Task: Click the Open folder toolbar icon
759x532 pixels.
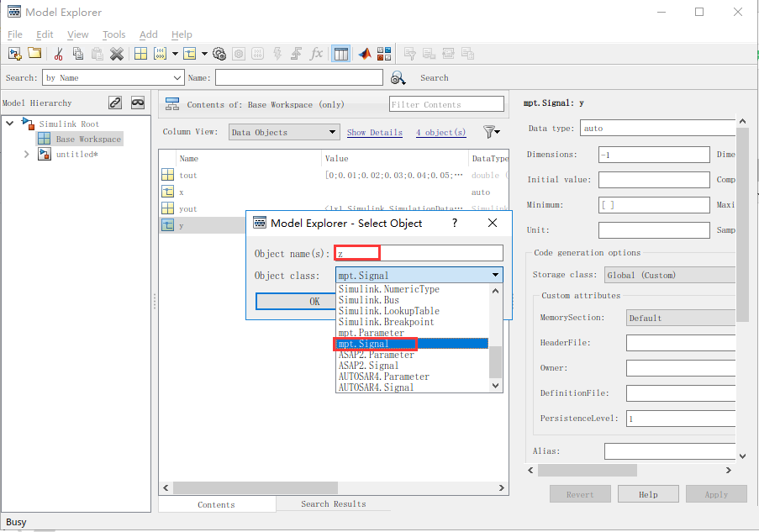Action: click(x=34, y=53)
